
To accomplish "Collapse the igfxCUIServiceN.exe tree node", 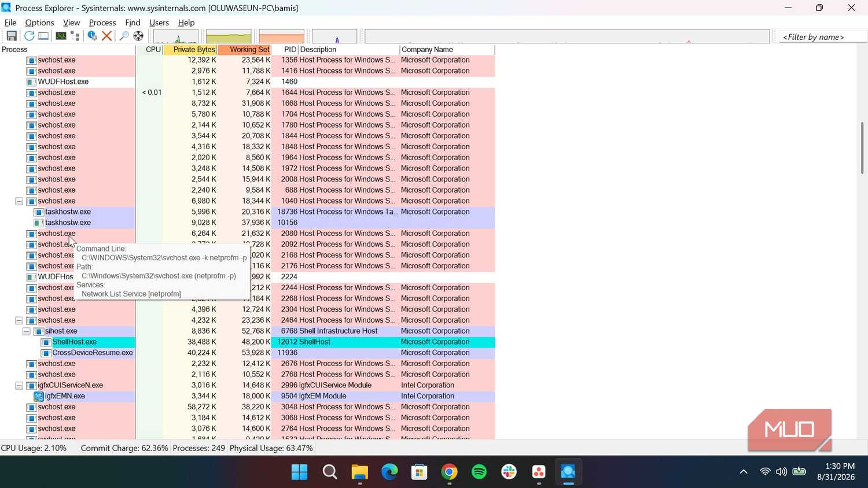I will click(19, 386).
